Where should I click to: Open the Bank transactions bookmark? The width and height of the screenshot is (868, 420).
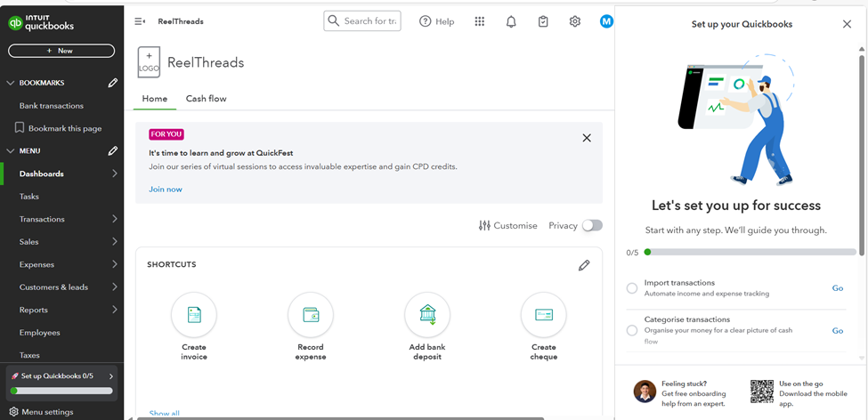click(x=52, y=106)
